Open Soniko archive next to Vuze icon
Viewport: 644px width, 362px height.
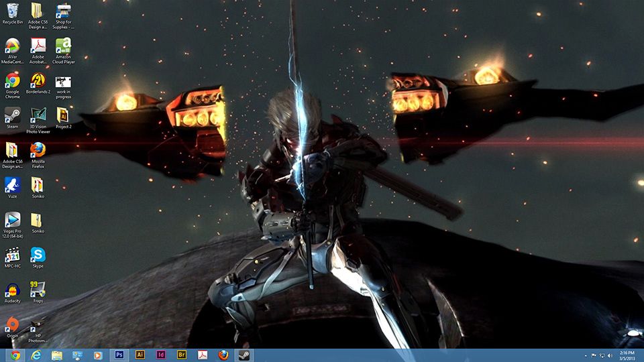click(x=38, y=188)
